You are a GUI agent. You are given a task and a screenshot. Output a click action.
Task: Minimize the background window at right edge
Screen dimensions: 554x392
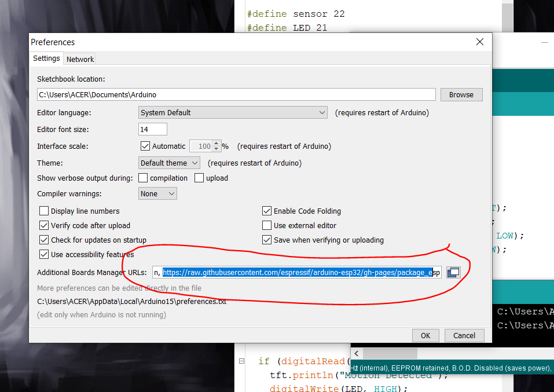[545, 42]
